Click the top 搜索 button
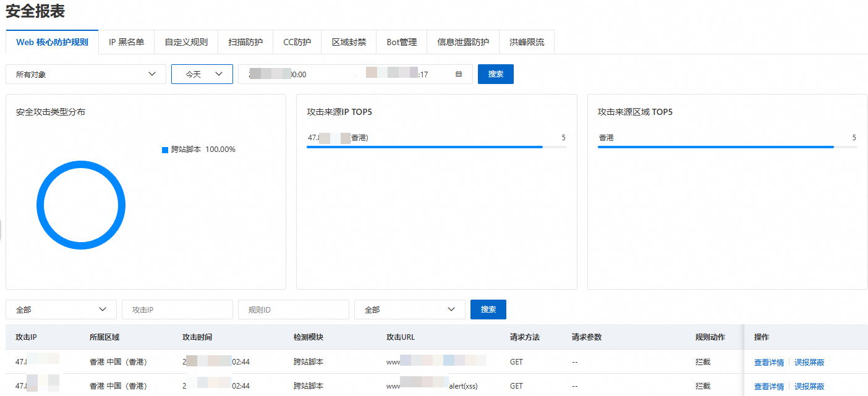 pyautogui.click(x=495, y=74)
